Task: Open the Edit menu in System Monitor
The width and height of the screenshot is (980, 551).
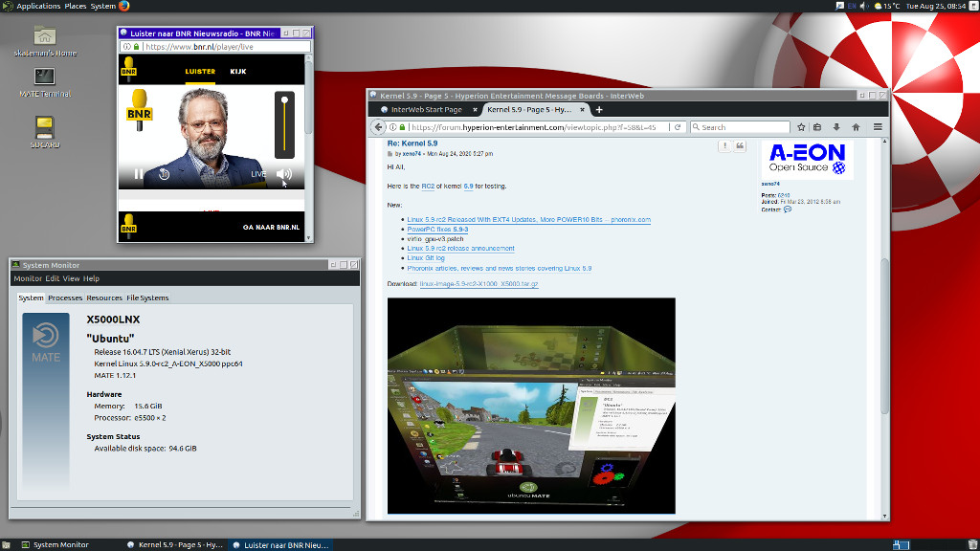Action: (x=53, y=278)
